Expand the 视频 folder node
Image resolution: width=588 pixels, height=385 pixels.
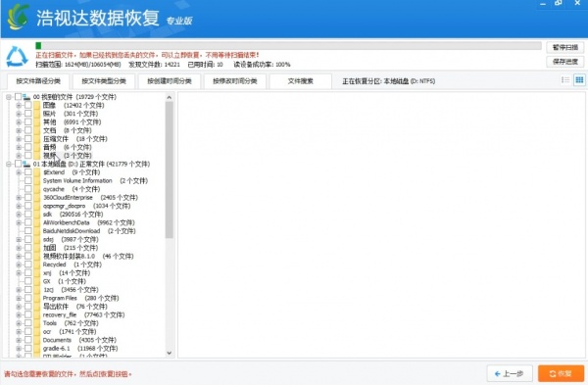(x=19, y=155)
